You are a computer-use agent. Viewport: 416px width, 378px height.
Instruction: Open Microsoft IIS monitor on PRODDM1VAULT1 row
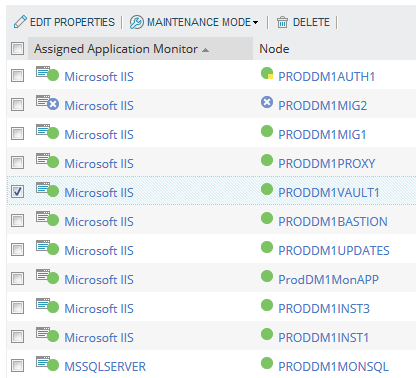pos(99,193)
